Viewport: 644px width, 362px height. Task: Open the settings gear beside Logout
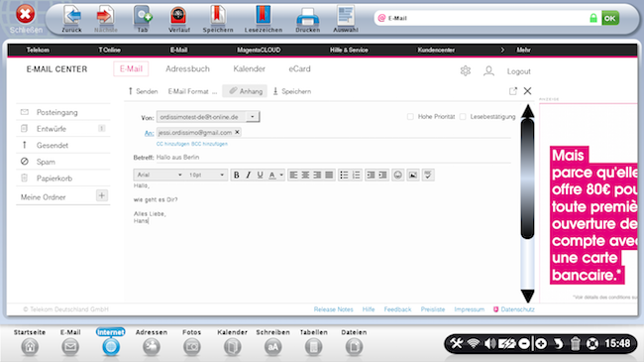[466, 70]
